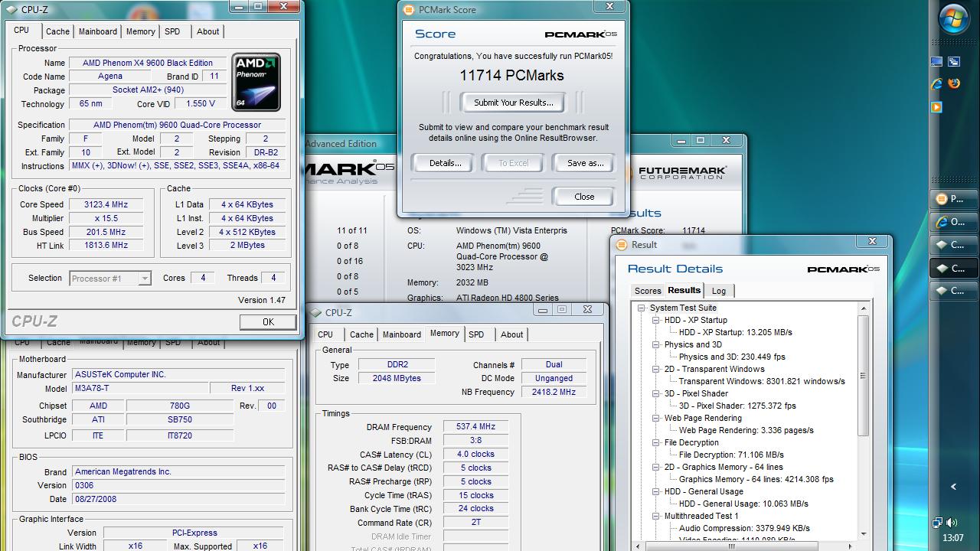The width and height of the screenshot is (980, 551).
Task: Click the Result tree vertical scrollbar thumb
Action: pyautogui.click(x=863, y=376)
